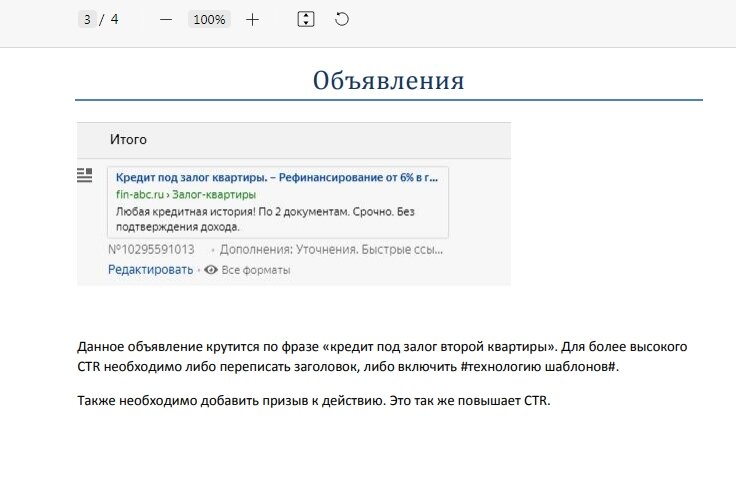
Task: Click the Объявления page heading
Action: pos(389,80)
